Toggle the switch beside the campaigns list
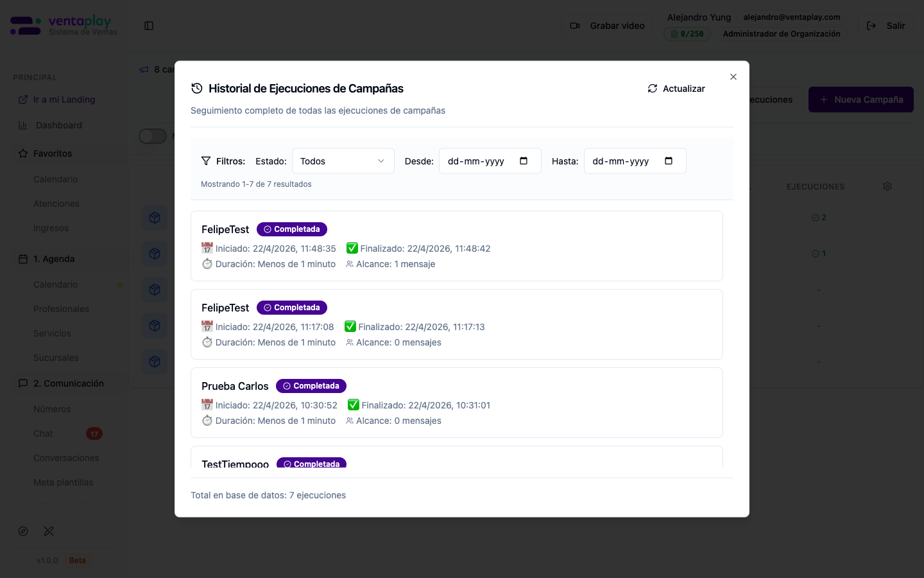This screenshot has width=924, height=578. (x=153, y=136)
